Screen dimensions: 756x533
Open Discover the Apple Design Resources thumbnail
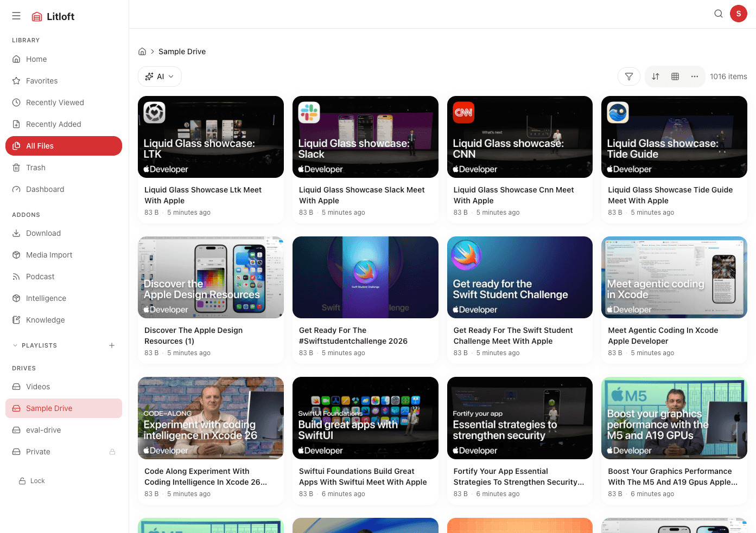tap(211, 277)
